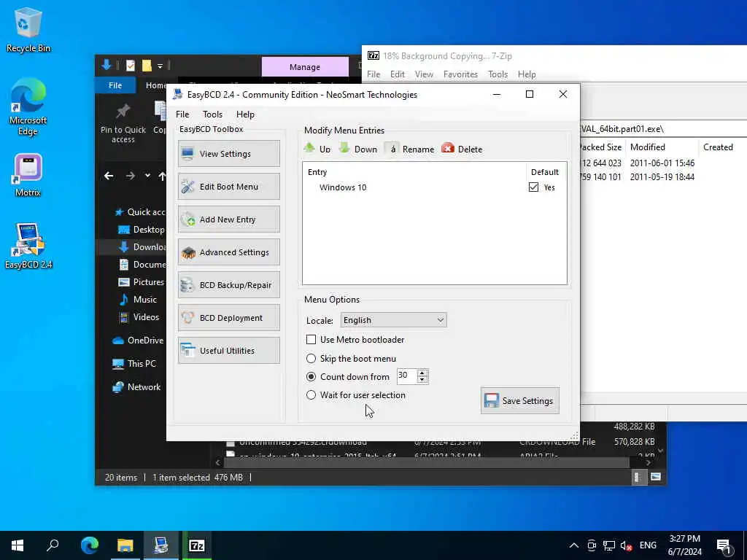
Task: Increase countdown with the up spinner arrow
Action: click(x=422, y=373)
